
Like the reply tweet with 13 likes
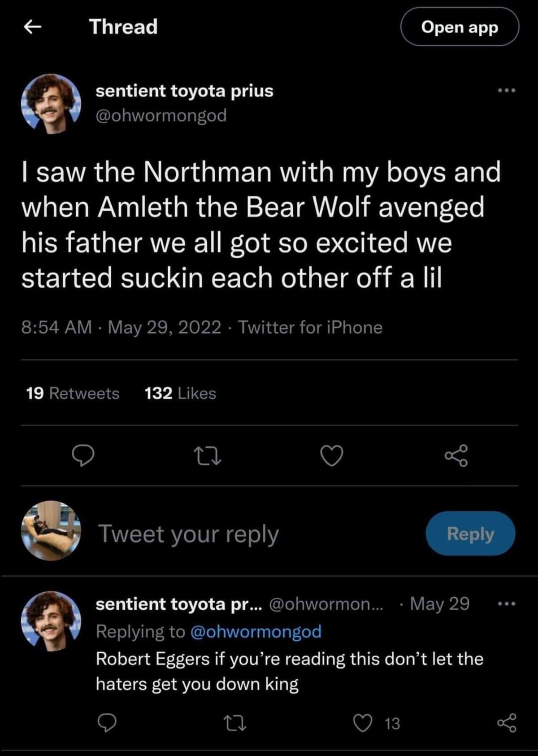tap(364, 723)
